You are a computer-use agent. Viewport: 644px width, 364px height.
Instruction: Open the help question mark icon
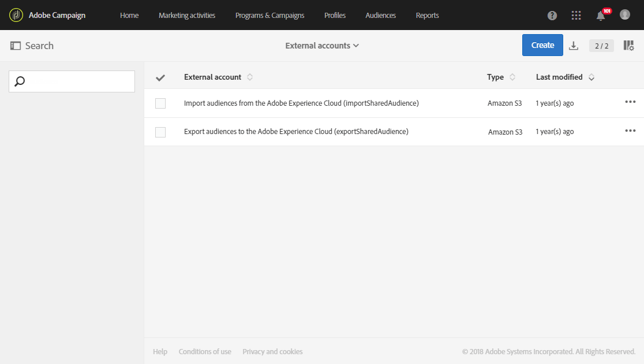tap(552, 15)
